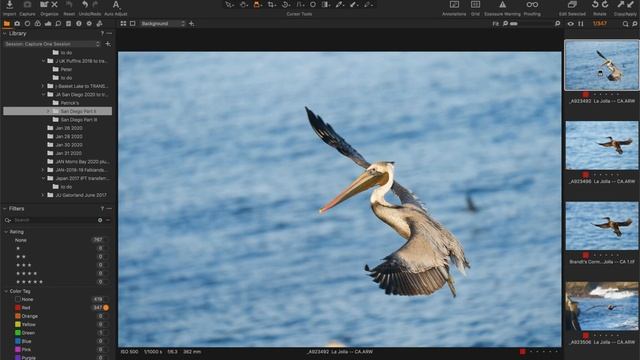The height and width of the screenshot is (360, 640).
Task: Switch to the Capture tool tab (camera icon)
Action: 17,24
